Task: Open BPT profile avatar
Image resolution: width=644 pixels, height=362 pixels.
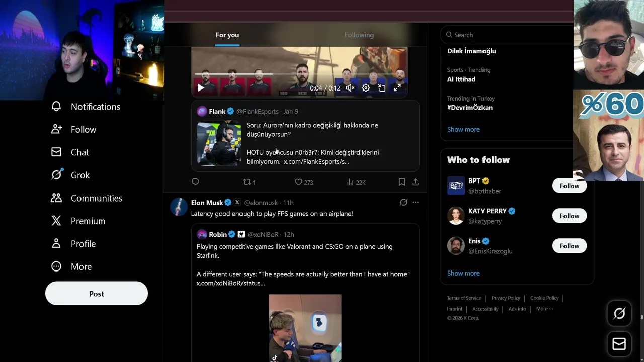Action: 456,186
